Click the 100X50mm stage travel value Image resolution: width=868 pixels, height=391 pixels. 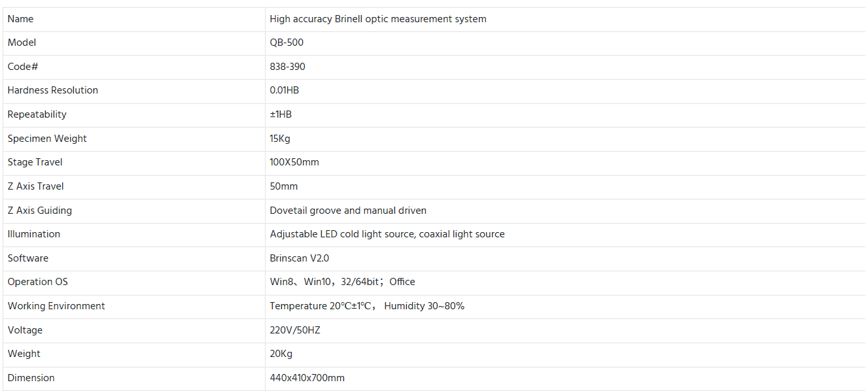294,162
